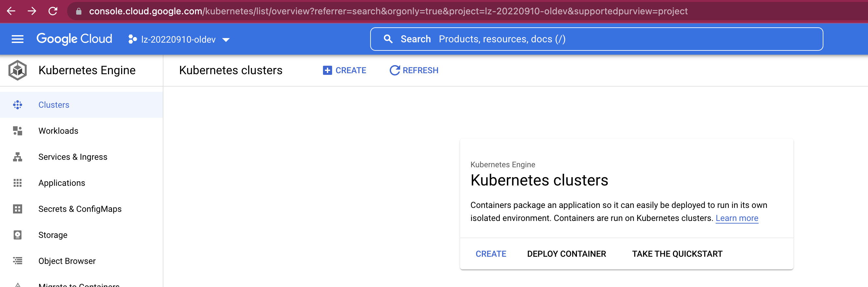The height and width of the screenshot is (287, 868).
Task: Open Services & Ingress via its icon
Action: (x=18, y=157)
